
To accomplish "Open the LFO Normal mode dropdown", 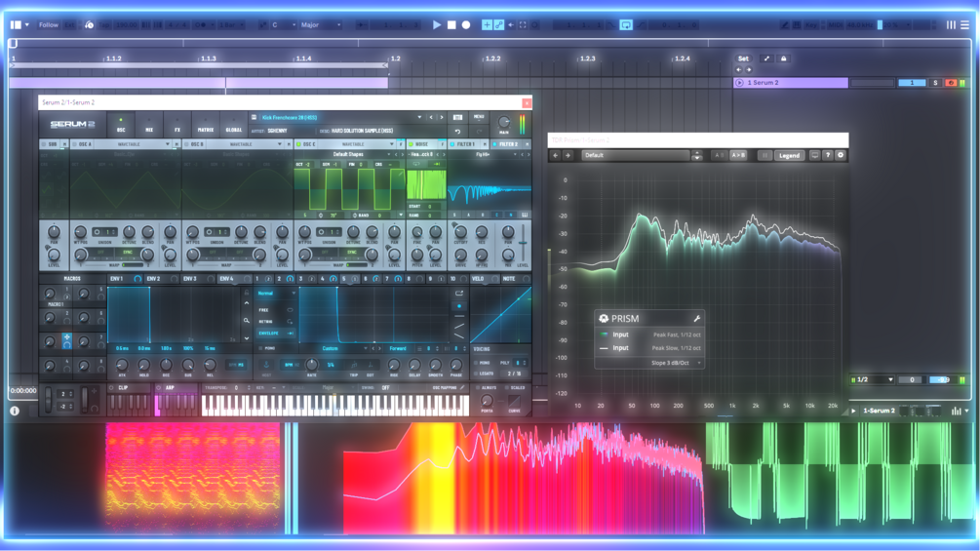I will click(276, 293).
